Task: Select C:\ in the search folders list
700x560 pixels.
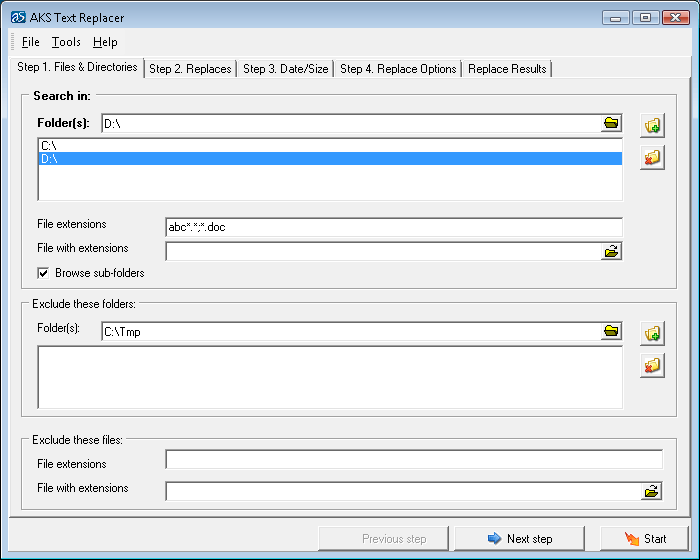Action: point(330,146)
